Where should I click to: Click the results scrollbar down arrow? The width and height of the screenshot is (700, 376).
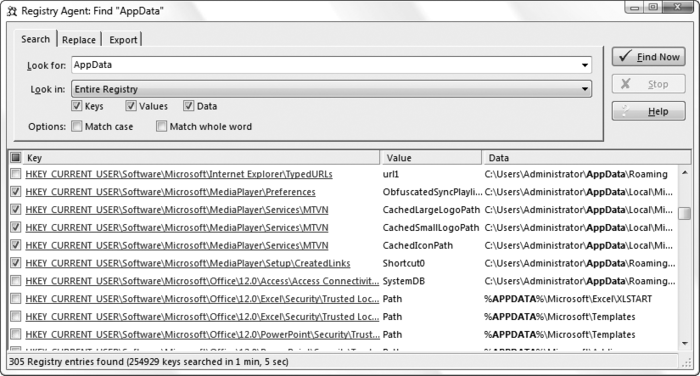click(x=685, y=343)
